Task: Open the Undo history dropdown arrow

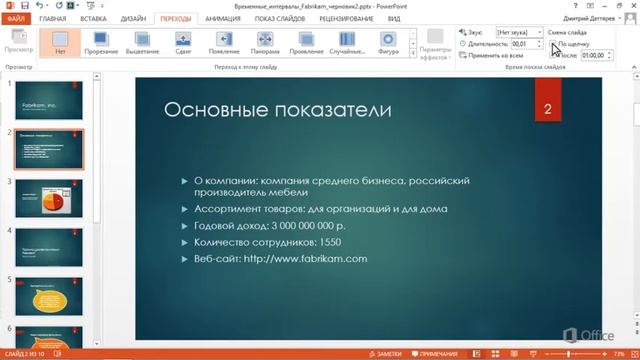Action: click(x=47, y=6)
